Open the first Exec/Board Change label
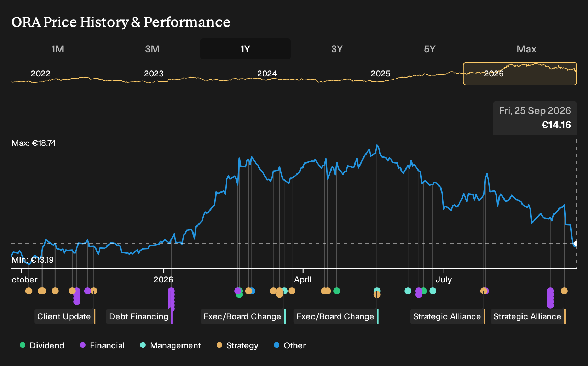This screenshot has height=366, width=588. pos(243,316)
